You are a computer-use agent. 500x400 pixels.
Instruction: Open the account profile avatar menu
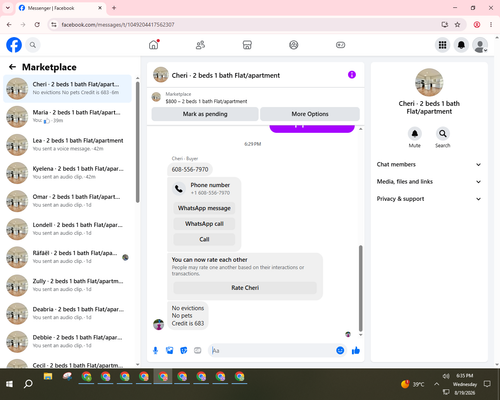tap(480, 45)
